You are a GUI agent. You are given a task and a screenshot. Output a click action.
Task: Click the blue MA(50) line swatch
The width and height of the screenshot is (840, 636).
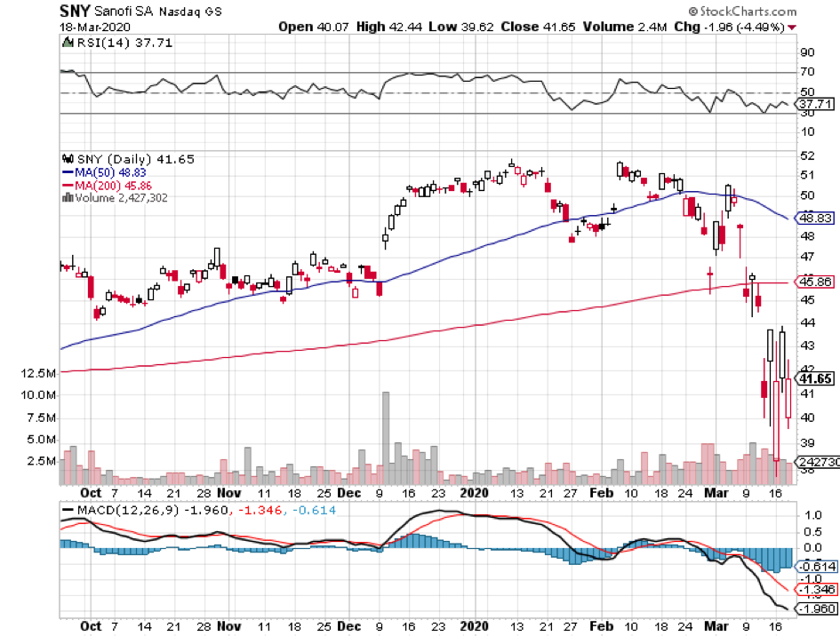tap(68, 172)
